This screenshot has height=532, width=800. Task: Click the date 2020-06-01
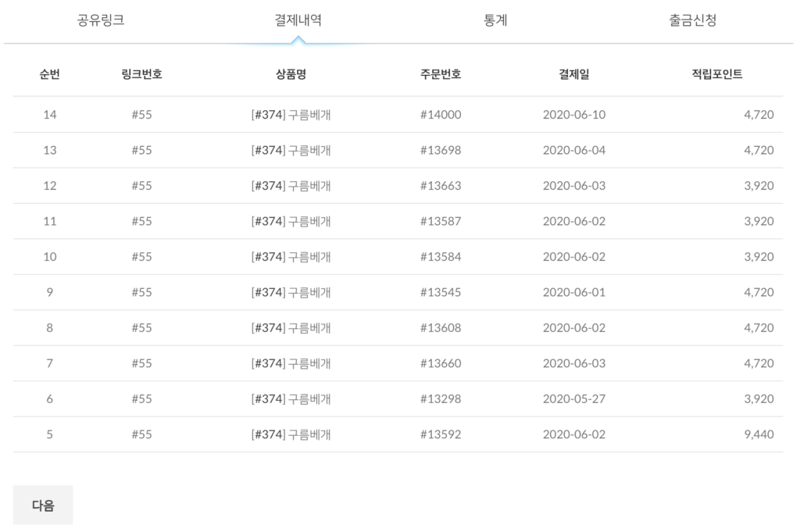click(574, 292)
